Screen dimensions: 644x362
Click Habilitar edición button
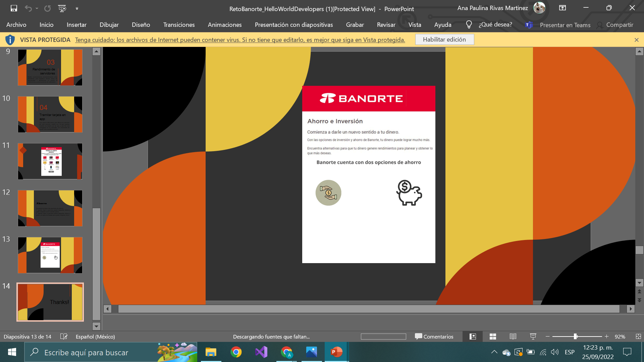[x=444, y=40]
